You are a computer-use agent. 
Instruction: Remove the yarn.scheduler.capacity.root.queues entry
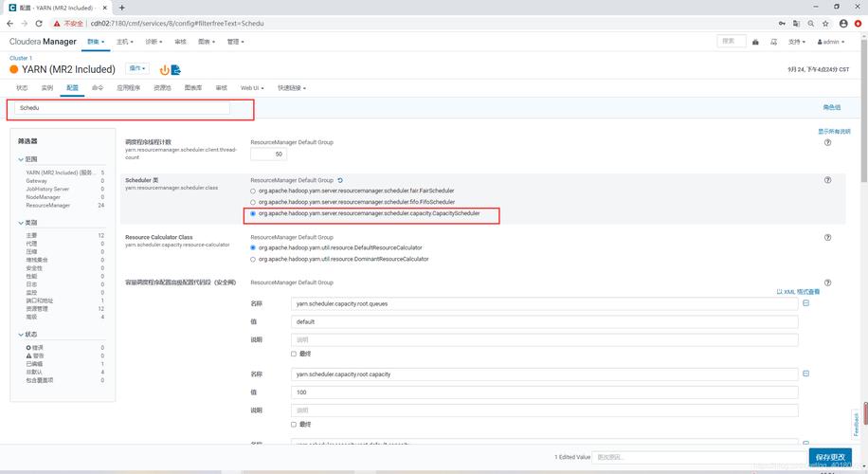(805, 303)
